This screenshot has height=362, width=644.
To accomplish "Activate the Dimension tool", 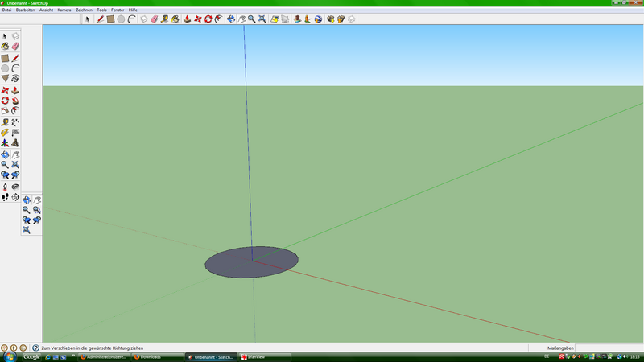I will (15, 121).
